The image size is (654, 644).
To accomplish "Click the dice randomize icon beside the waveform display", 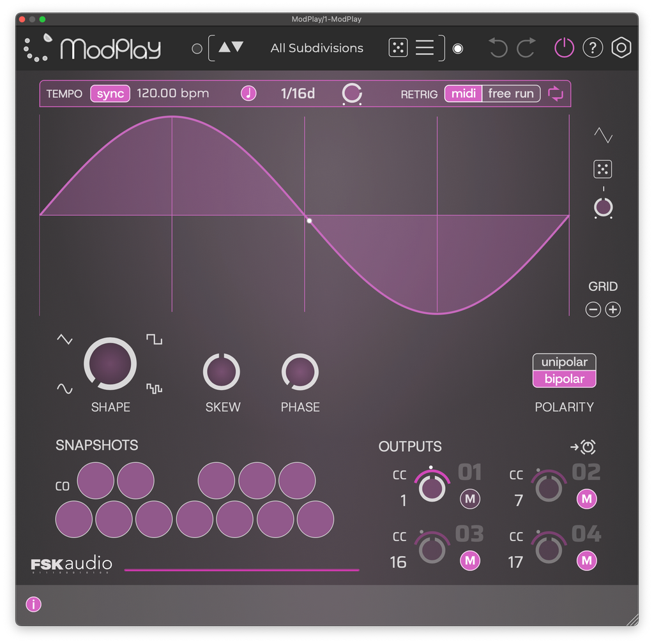I will 603,168.
